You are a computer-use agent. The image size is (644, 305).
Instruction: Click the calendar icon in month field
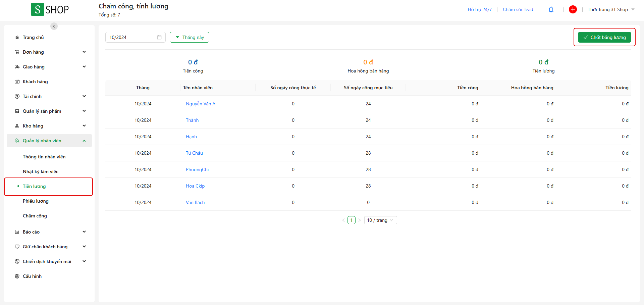[159, 37]
